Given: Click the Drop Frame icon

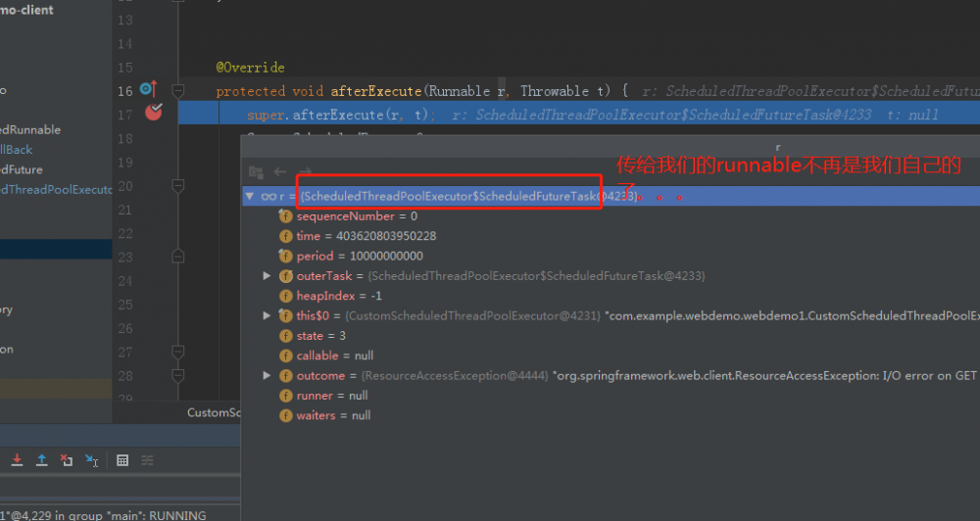Looking at the screenshot, I should coord(67,460).
